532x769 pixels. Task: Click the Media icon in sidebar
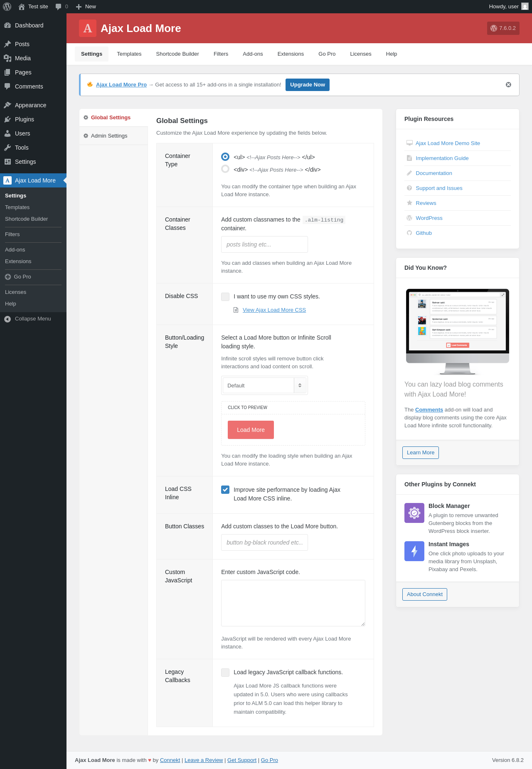click(x=7, y=58)
